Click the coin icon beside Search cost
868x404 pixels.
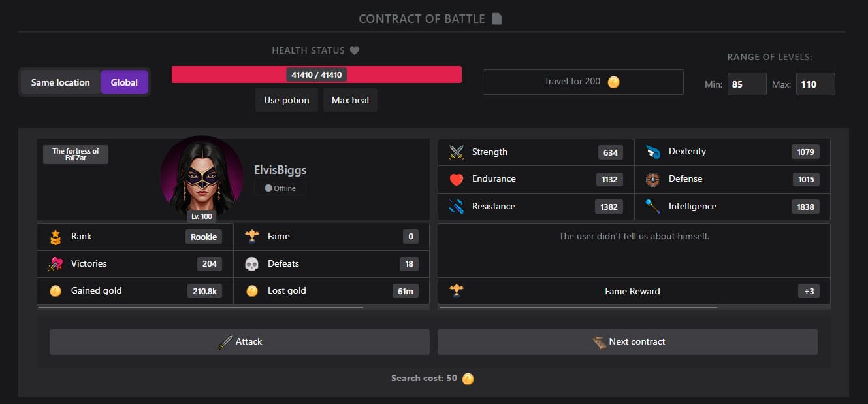[468, 379]
